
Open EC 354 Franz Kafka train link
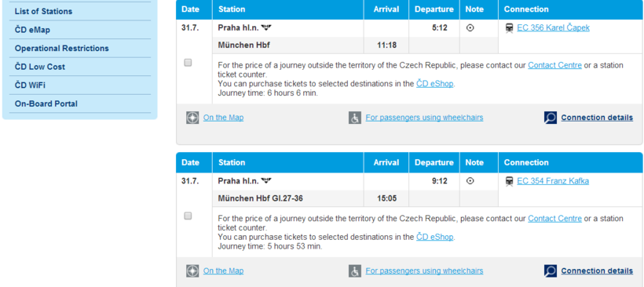click(x=553, y=181)
